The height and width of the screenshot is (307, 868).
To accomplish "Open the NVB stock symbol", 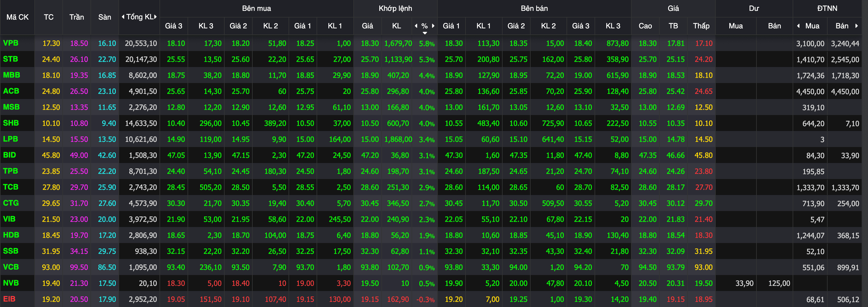I will [11, 283].
